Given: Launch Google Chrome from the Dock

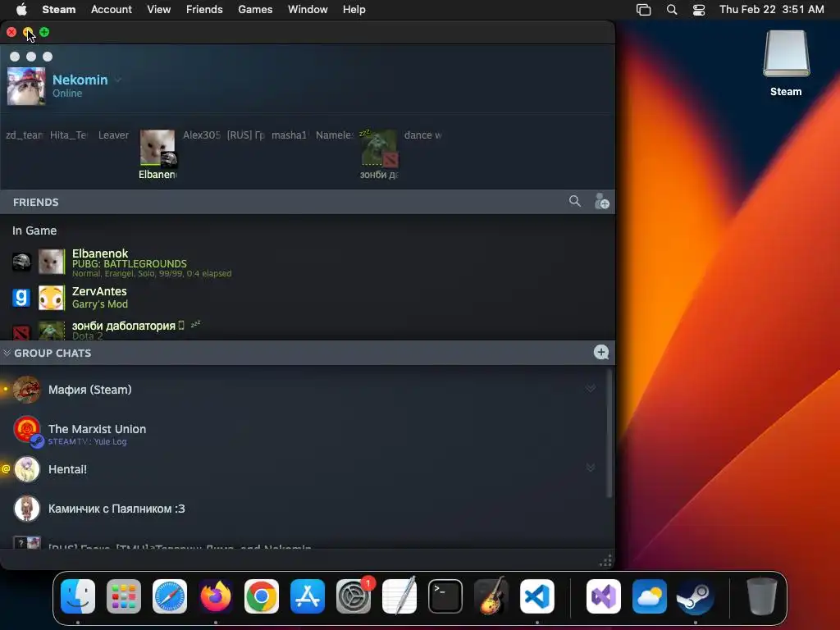Looking at the screenshot, I should [x=262, y=596].
